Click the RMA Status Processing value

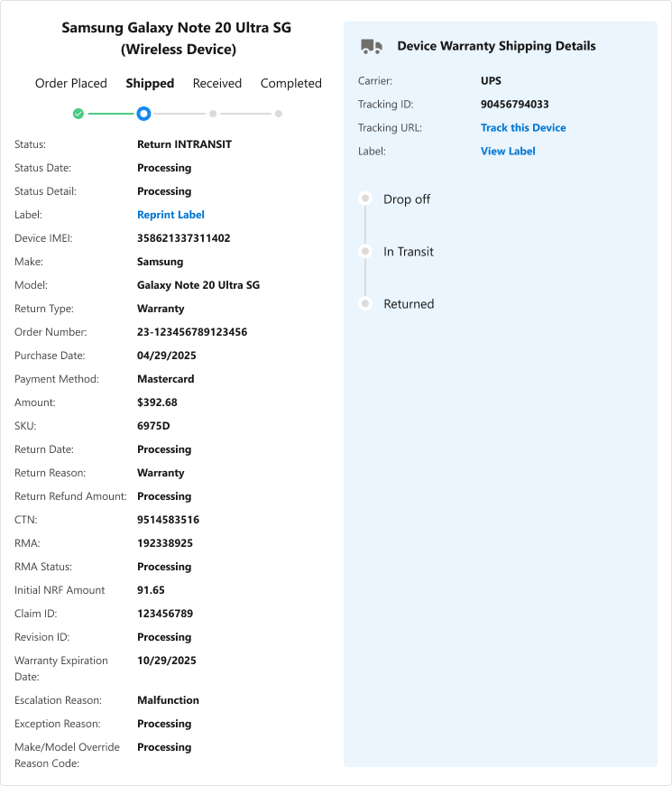164,567
